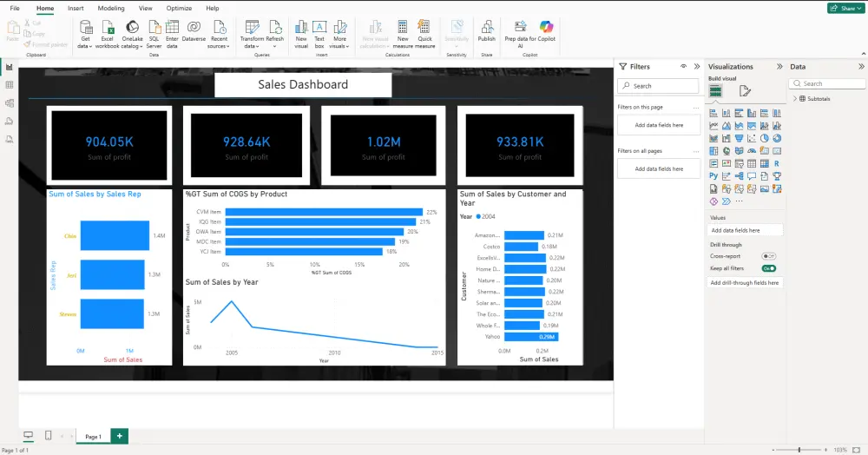Click Add data fields here under Values
The width and height of the screenshot is (868, 455).
click(745, 230)
